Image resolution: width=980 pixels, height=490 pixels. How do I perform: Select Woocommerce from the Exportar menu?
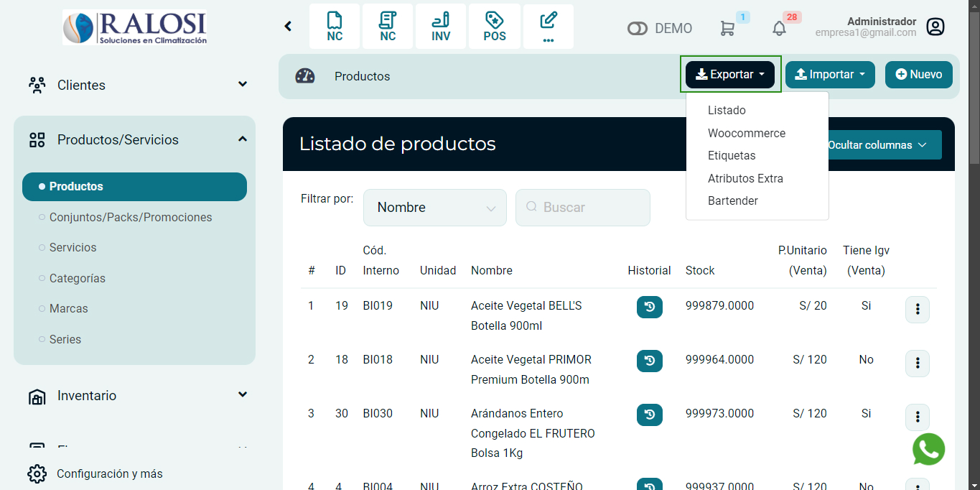tap(746, 133)
